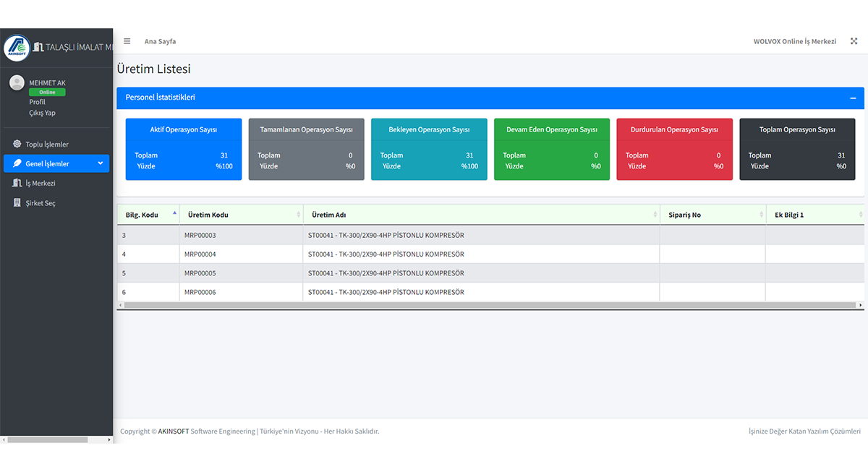Click the user avatar icon
Image resolution: width=868 pixels, height=472 pixels.
tap(17, 83)
